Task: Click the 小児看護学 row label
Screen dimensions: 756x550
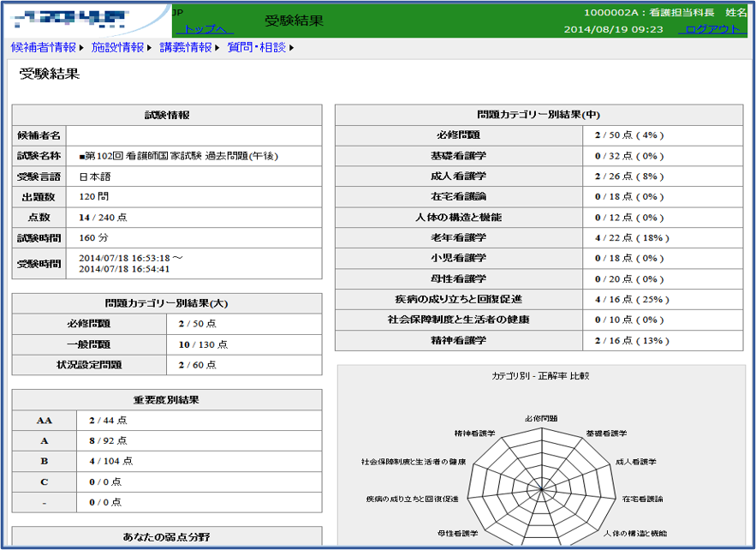Action: 459,258
